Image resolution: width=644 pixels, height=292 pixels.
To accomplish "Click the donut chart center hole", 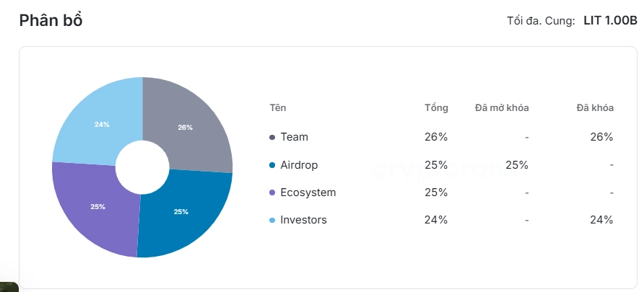I will coord(142,167).
